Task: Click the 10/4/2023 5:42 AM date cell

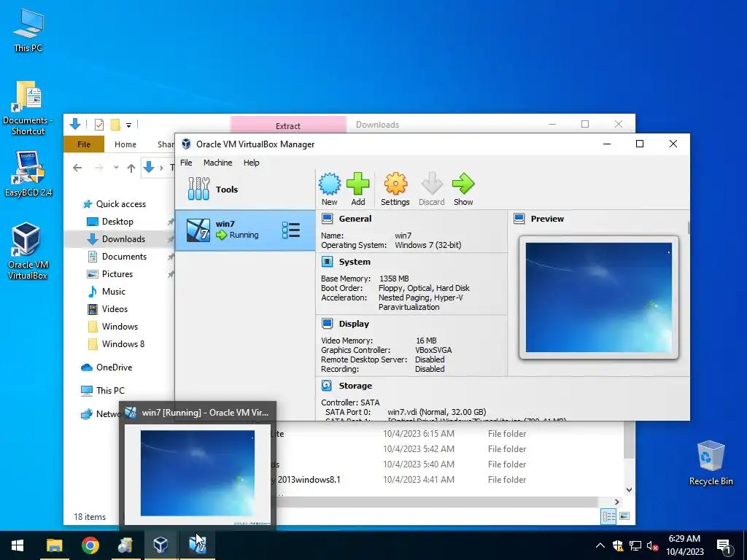Action: pyautogui.click(x=418, y=449)
